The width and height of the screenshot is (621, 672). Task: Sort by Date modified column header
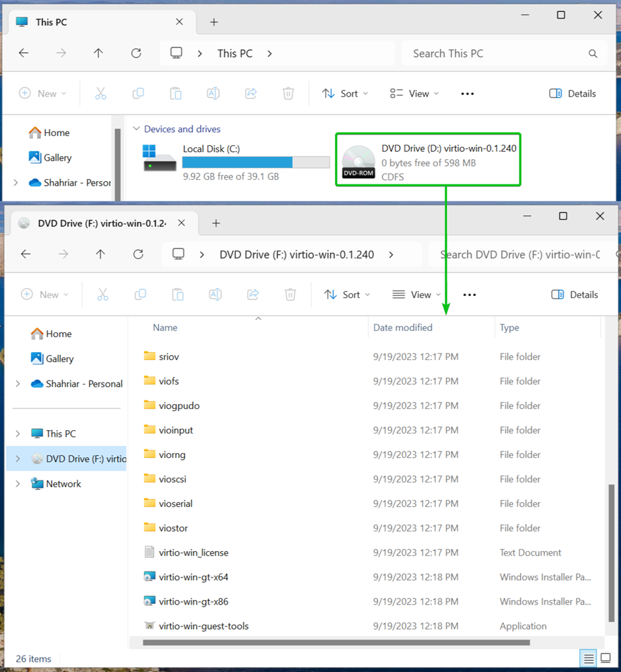tap(403, 328)
